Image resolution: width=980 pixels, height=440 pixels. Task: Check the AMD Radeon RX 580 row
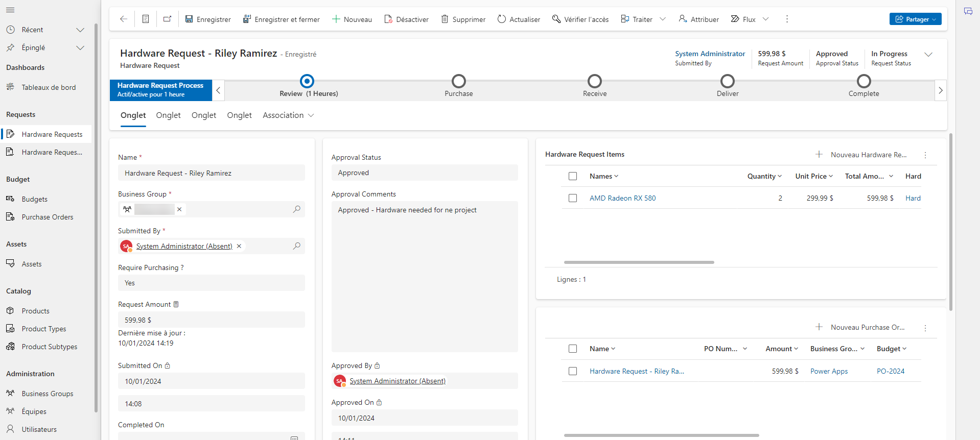573,198
